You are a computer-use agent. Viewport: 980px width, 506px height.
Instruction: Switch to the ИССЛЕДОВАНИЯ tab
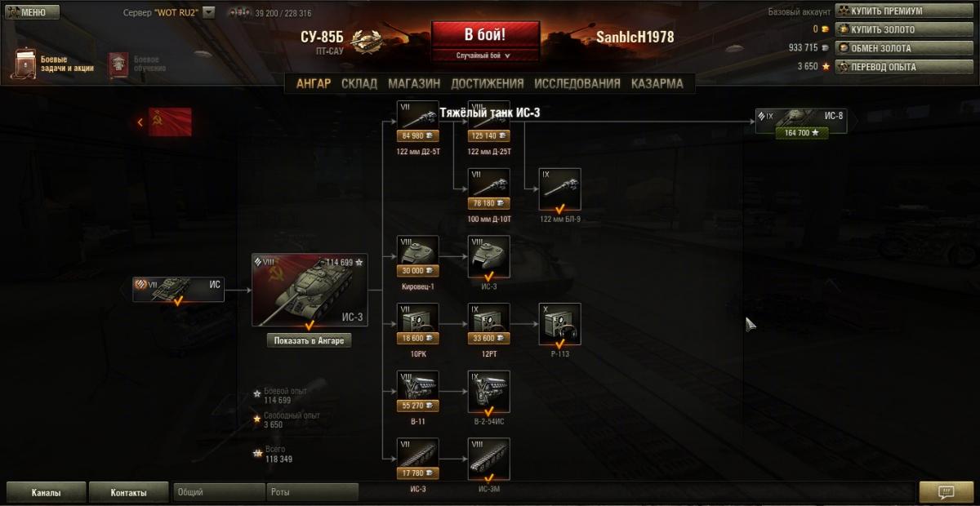[577, 83]
